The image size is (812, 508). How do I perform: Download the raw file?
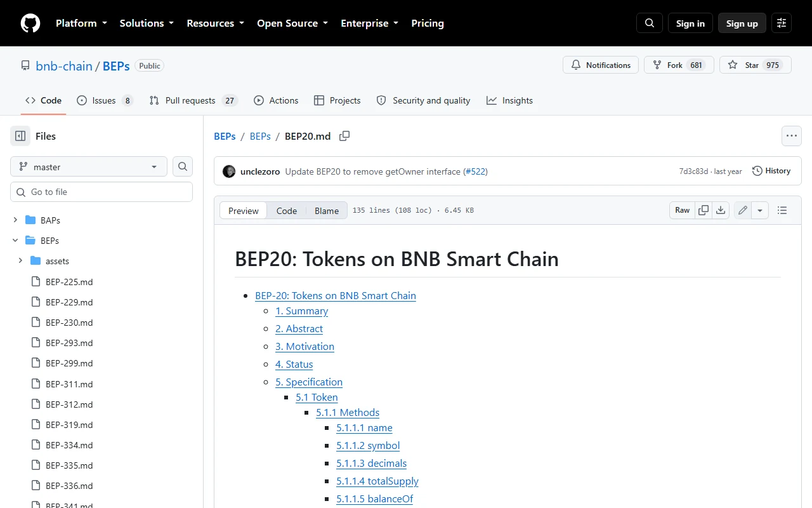click(721, 210)
